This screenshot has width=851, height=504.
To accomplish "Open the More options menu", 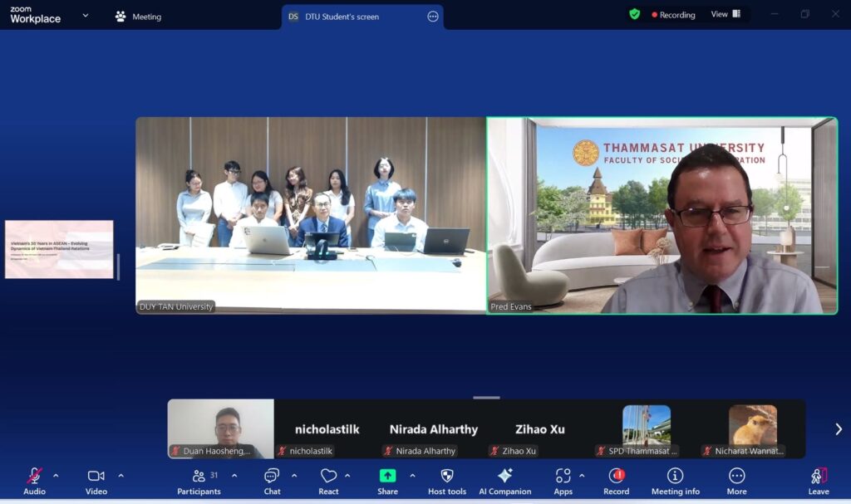I will [736, 482].
